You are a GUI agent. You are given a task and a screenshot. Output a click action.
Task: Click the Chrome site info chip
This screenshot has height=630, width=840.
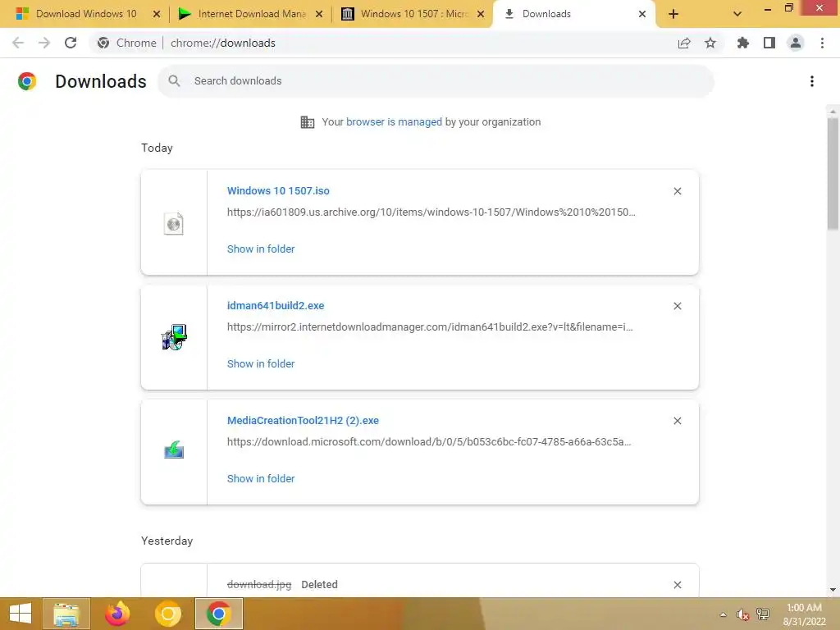127,43
